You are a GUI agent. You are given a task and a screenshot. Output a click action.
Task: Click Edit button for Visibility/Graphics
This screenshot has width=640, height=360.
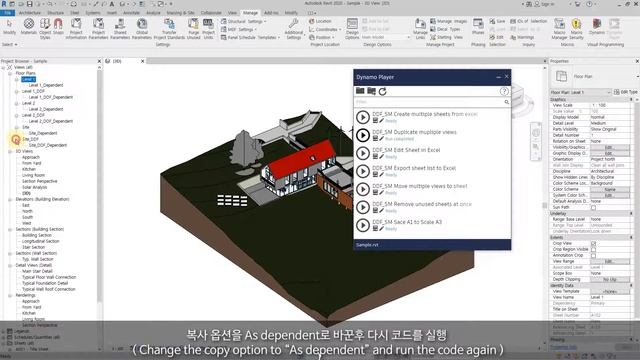click(610, 147)
